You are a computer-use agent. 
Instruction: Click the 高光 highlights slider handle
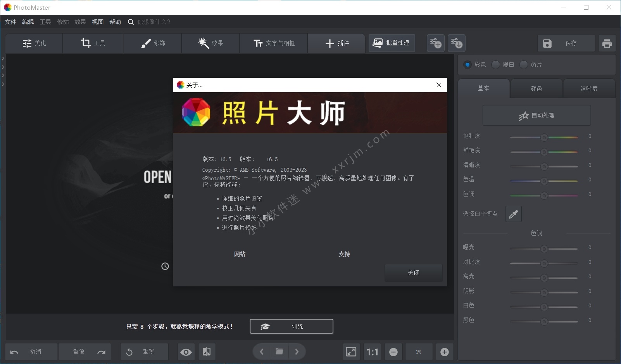click(544, 278)
